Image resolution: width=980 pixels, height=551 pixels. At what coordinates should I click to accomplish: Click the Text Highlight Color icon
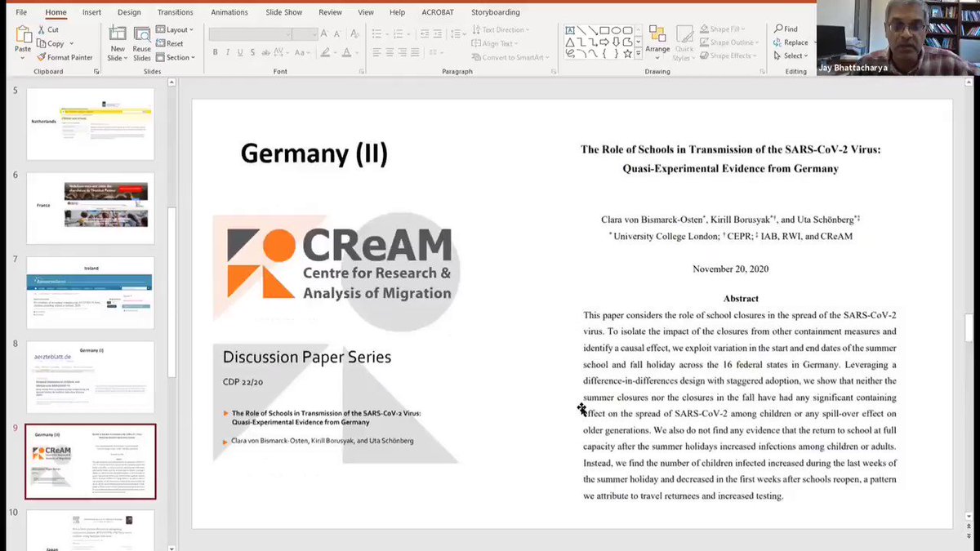pos(325,52)
